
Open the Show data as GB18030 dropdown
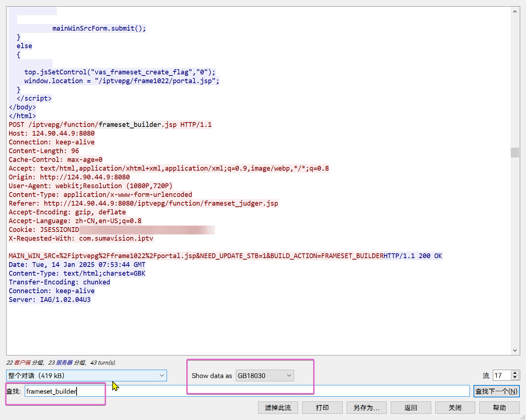(x=265, y=376)
